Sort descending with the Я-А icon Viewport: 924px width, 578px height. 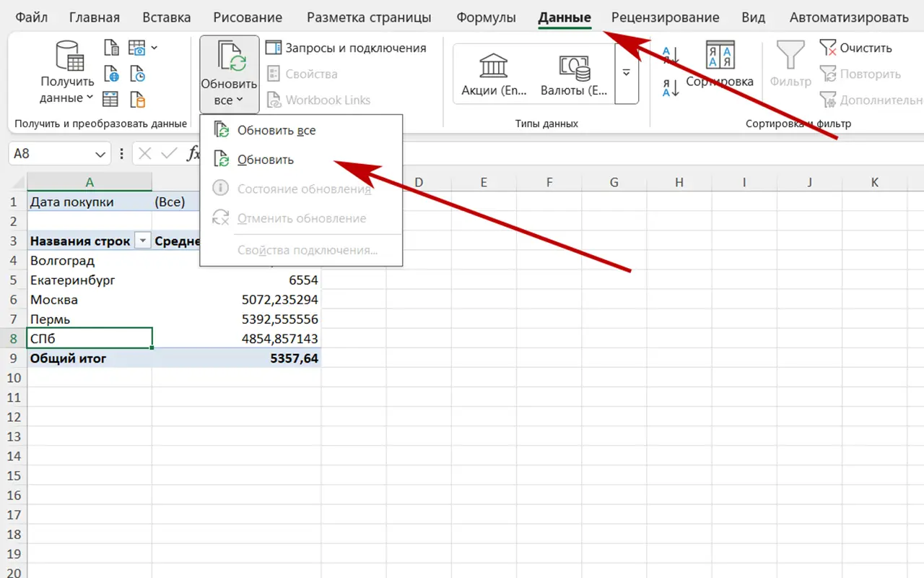click(671, 88)
